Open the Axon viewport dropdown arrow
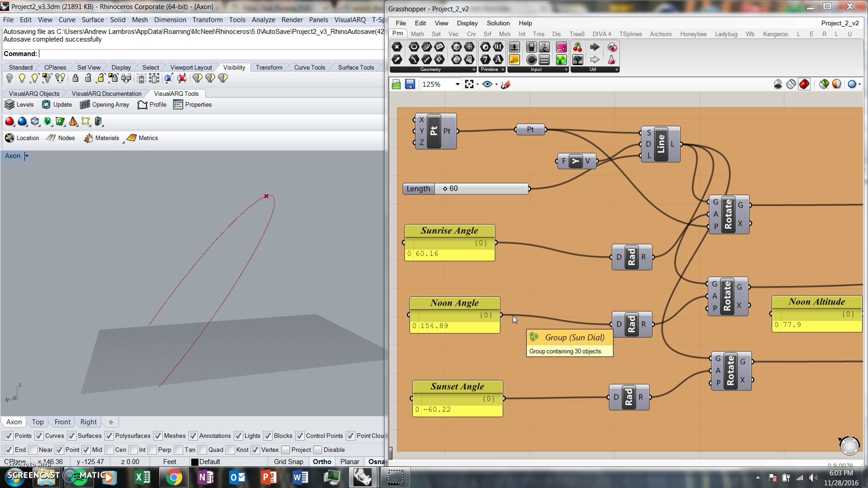 pyautogui.click(x=26, y=156)
